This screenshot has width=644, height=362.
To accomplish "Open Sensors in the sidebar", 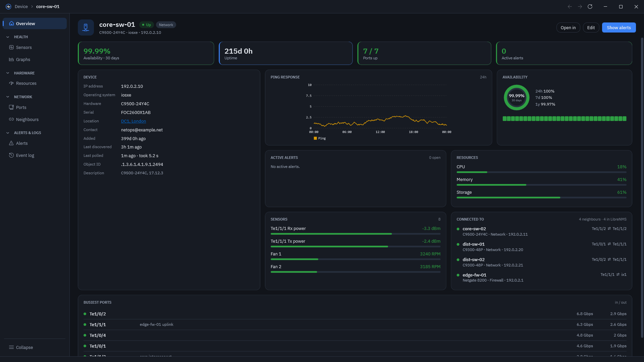I will [x=35, y=47].
